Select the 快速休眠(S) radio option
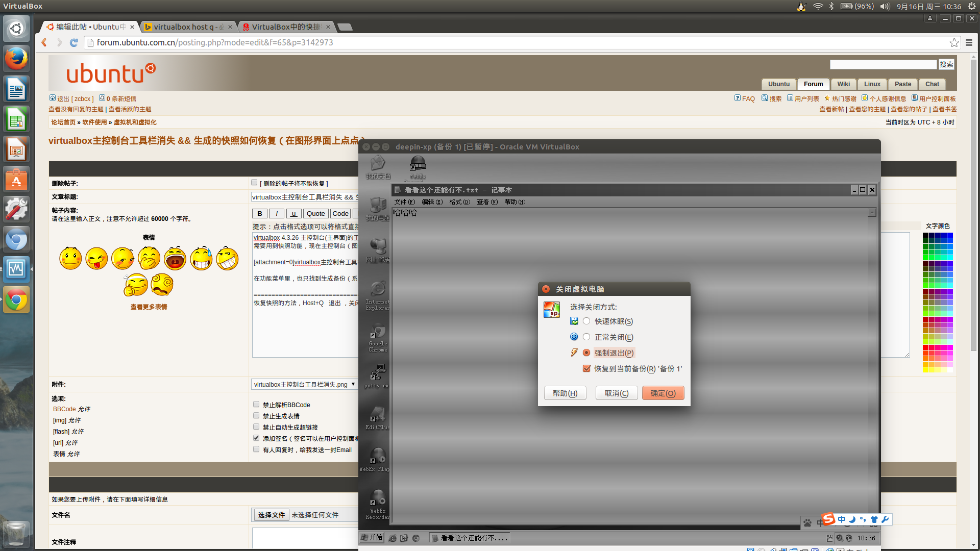The height and width of the screenshot is (551, 980). coord(586,321)
